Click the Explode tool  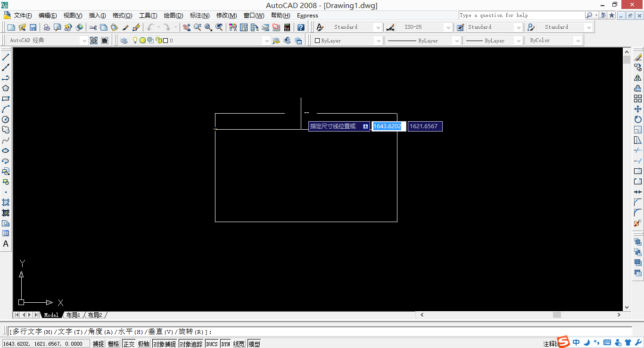638,223
